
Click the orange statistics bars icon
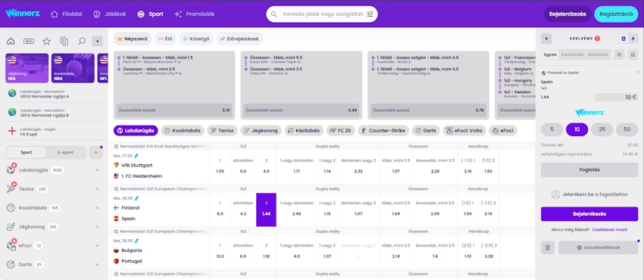[96, 153]
